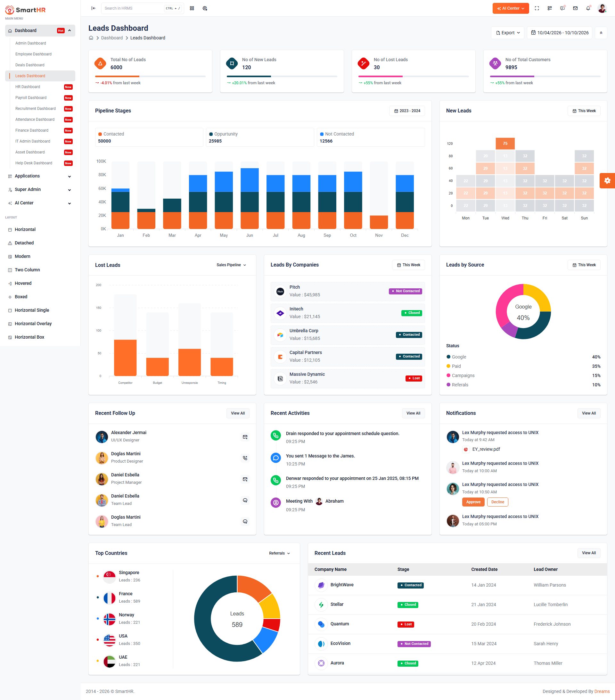Viewport: 615px width, 700px height.
Task: Expand the Super Admin sidebar section
Action: [40, 189]
